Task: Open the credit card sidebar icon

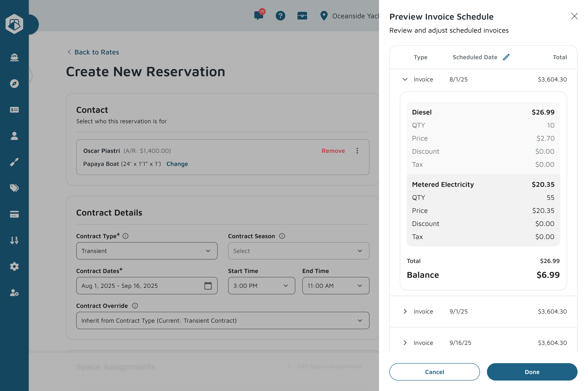Action: pyautogui.click(x=14, y=214)
